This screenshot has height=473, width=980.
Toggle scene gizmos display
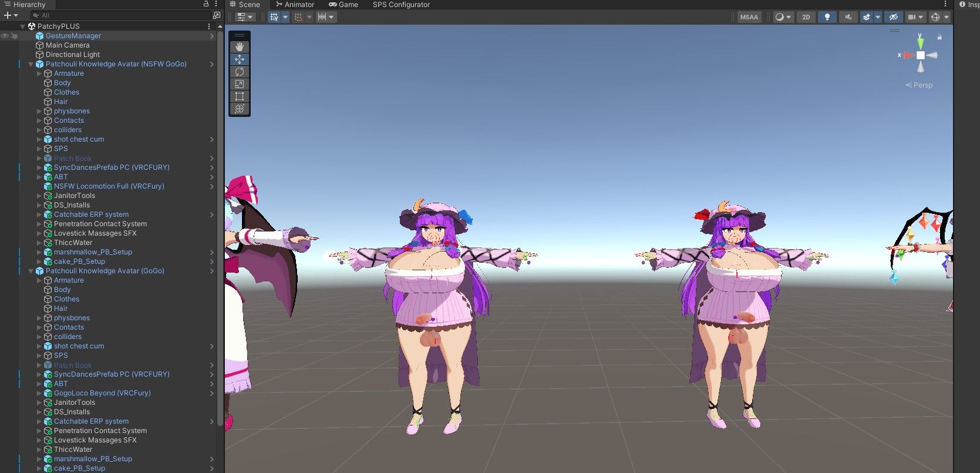(935, 17)
